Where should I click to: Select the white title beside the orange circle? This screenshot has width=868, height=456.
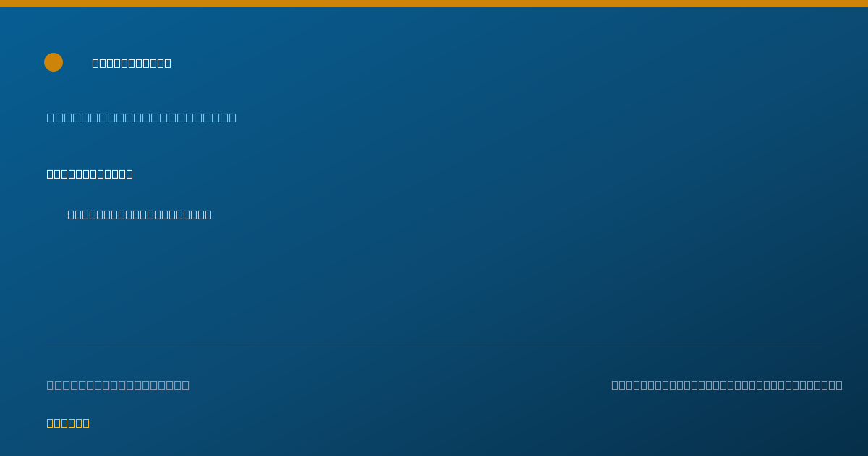click(x=132, y=63)
